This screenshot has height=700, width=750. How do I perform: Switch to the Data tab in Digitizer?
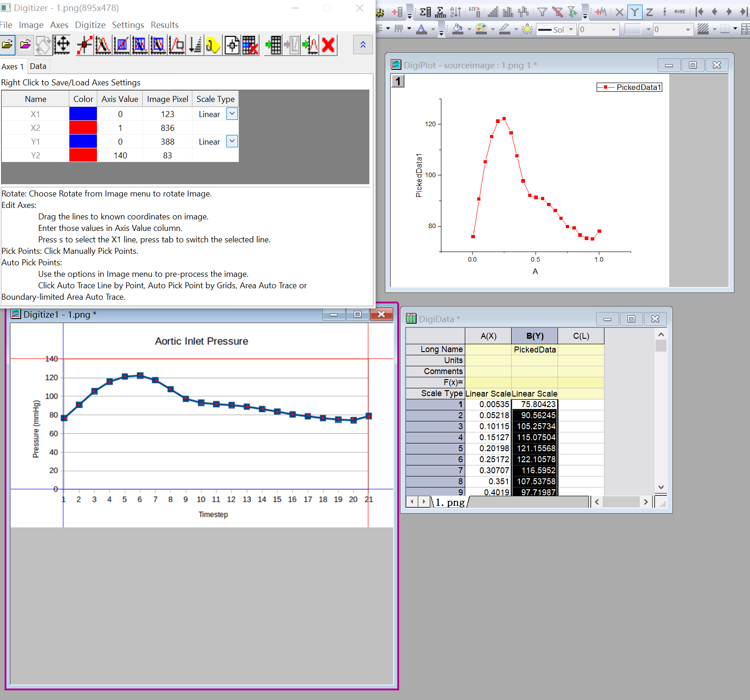click(38, 66)
